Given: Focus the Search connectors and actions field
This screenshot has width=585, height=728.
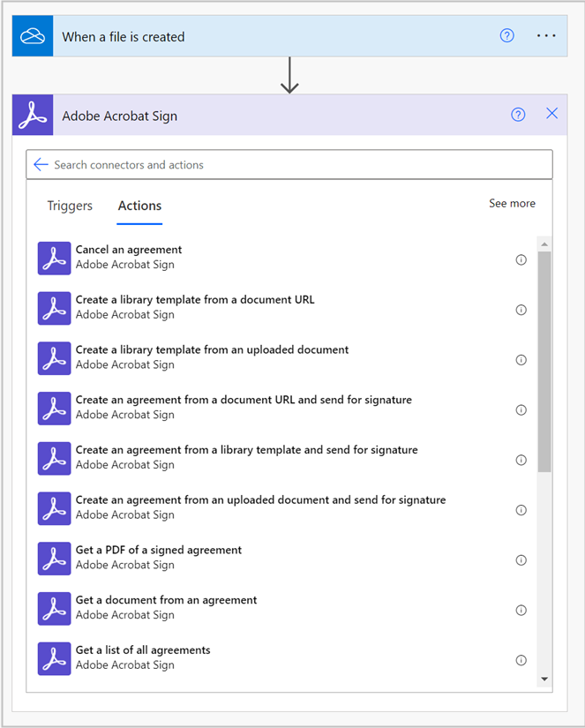Looking at the screenshot, I should point(289,164).
